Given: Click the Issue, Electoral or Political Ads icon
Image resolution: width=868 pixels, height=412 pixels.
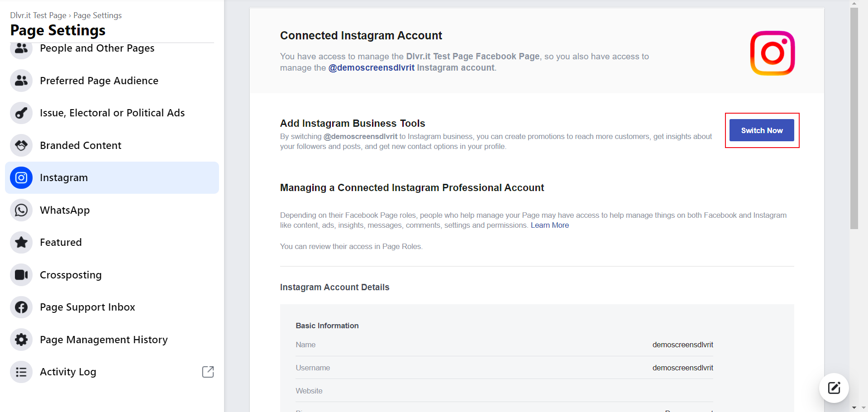Looking at the screenshot, I should (x=21, y=113).
